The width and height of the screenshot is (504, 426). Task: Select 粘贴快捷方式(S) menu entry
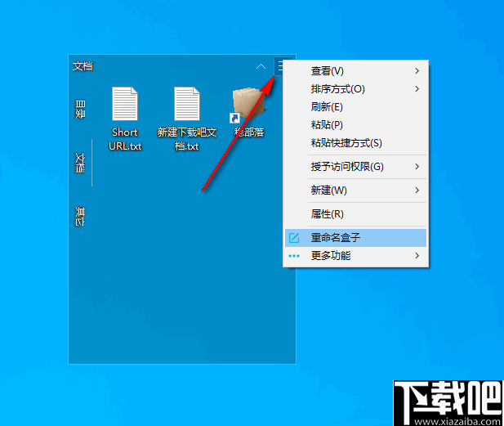[x=355, y=143]
